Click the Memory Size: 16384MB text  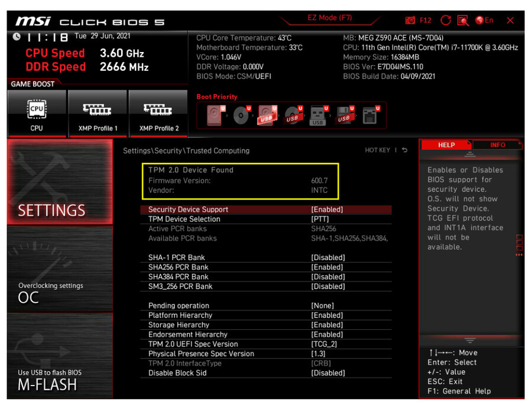pos(381,57)
